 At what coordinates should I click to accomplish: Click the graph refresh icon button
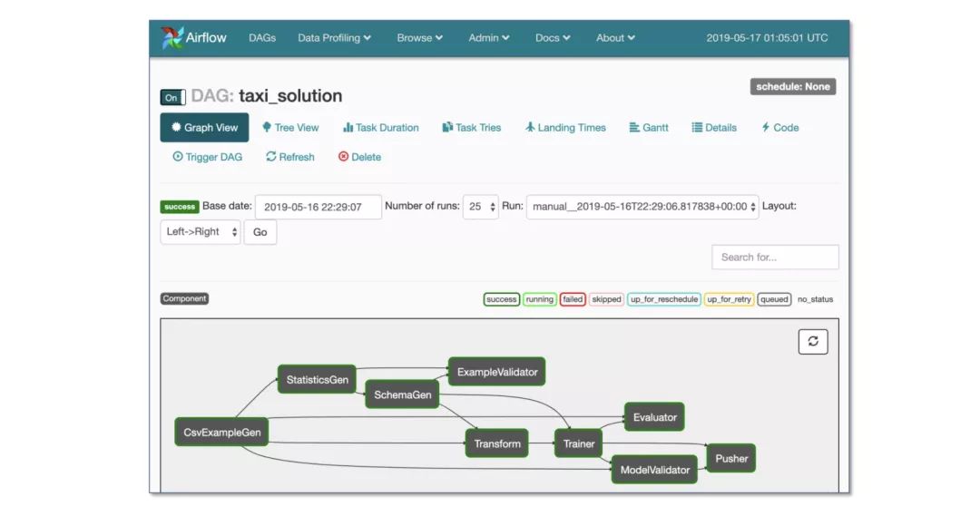812,342
